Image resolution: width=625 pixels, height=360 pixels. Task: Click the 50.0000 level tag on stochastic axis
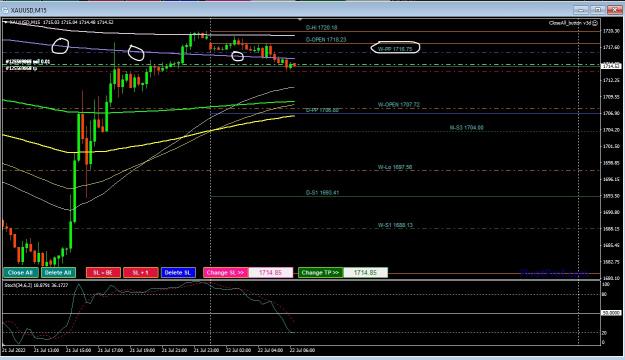(611, 313)
